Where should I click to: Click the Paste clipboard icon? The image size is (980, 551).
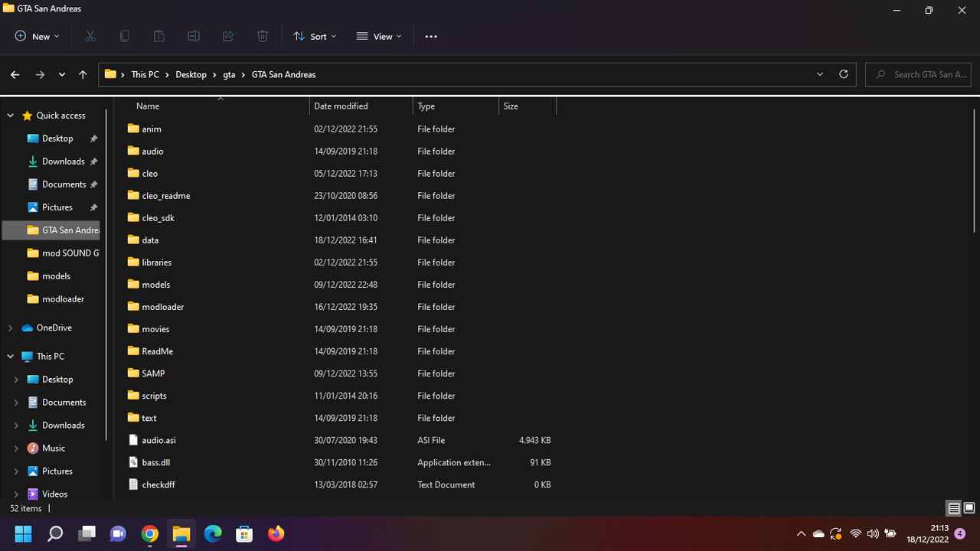[x=159, y=36]
